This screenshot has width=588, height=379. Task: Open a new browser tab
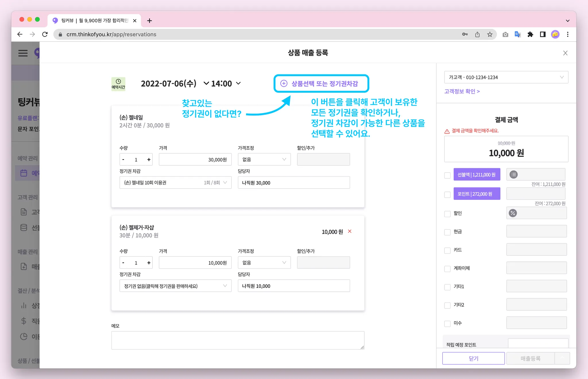pos(149,21)
